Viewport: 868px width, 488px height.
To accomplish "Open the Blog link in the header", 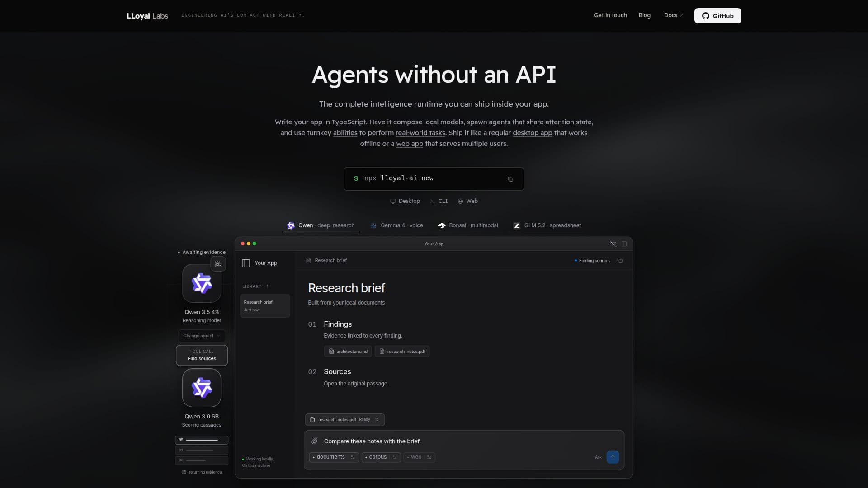I will coord(645,15).
